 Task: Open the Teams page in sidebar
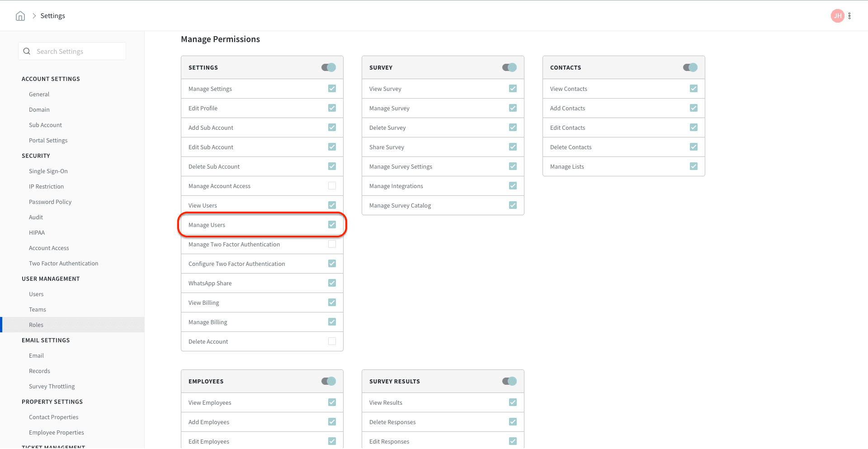pos(38,309)
